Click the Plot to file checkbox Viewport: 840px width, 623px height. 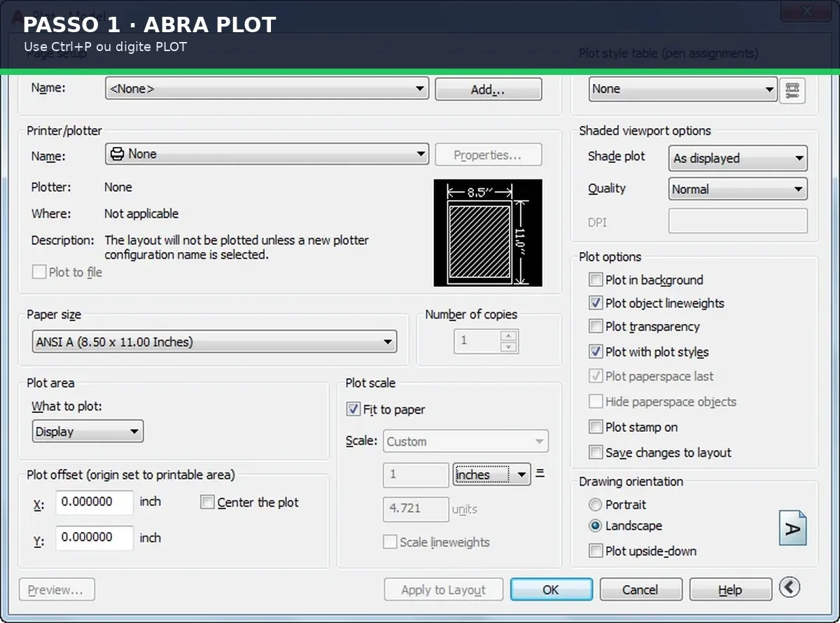point(39,272)
